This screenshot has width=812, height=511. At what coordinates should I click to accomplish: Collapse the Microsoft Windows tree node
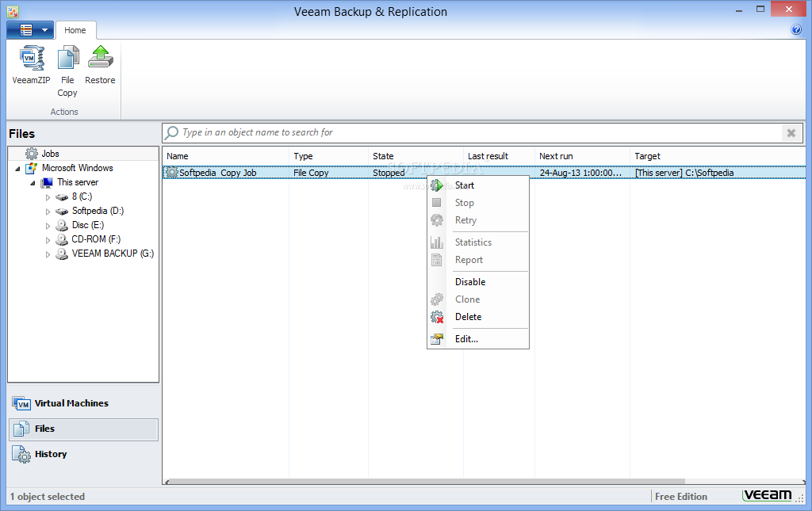[x=17, y=169]
